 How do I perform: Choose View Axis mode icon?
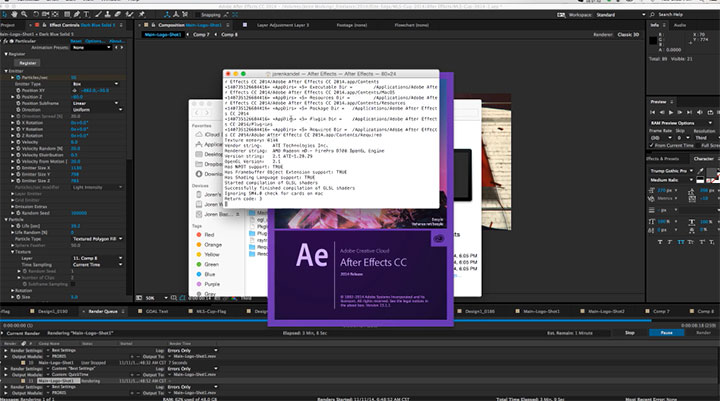185,15
